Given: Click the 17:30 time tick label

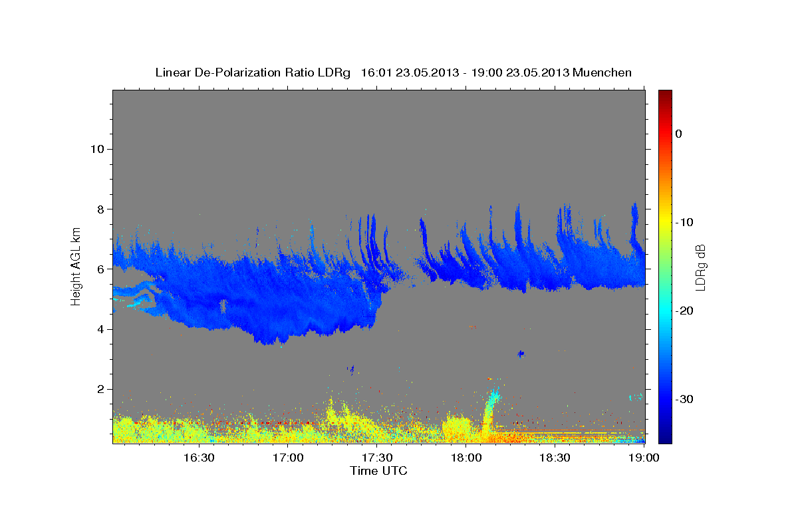Looking at the screenshot, I should click(x=378, y=458).
